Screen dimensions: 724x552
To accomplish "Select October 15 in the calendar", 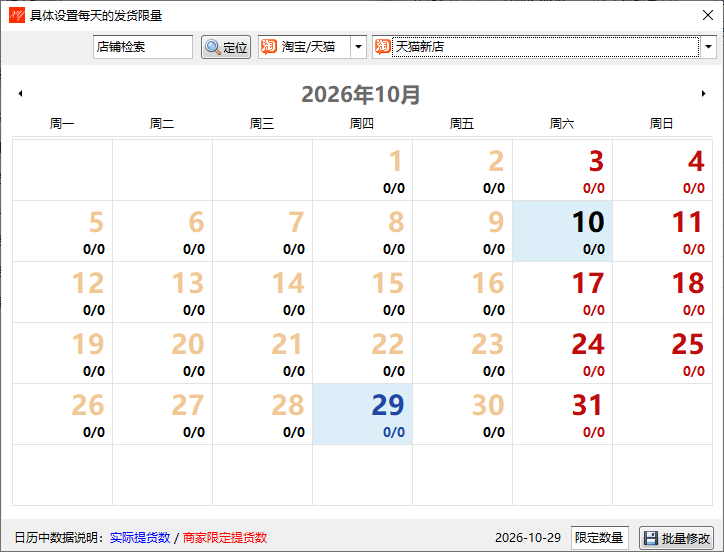I will click(x=362, y=292).
